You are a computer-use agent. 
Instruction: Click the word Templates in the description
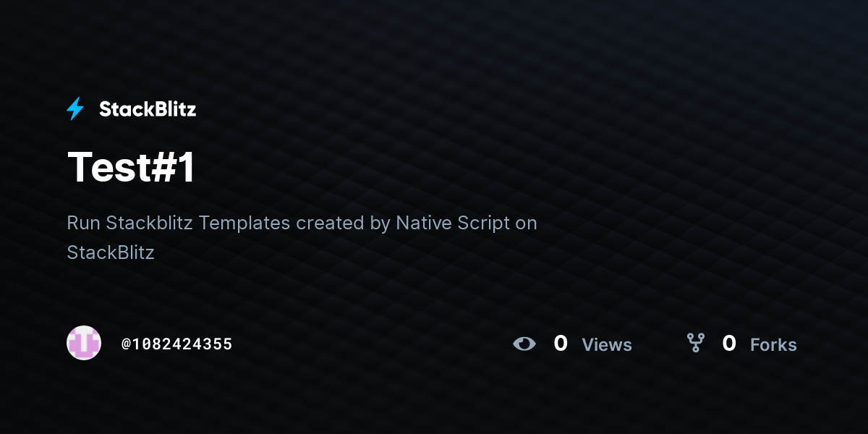tap(244, 223)
